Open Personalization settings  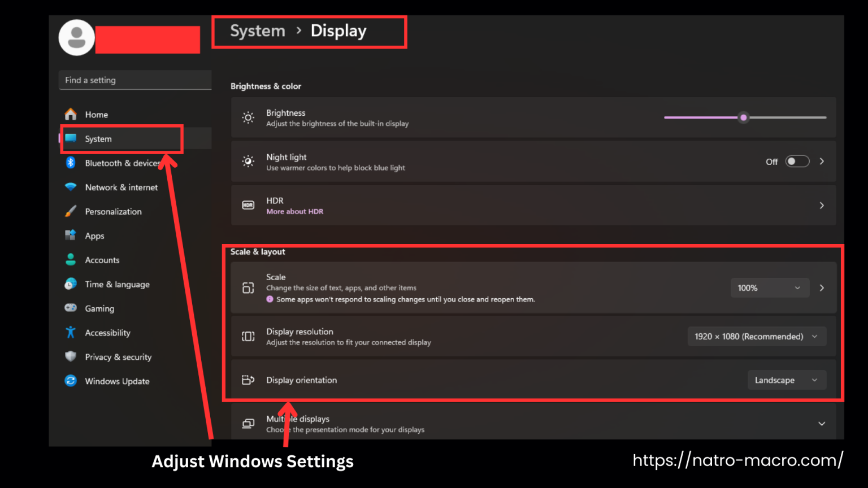(70, 211)
